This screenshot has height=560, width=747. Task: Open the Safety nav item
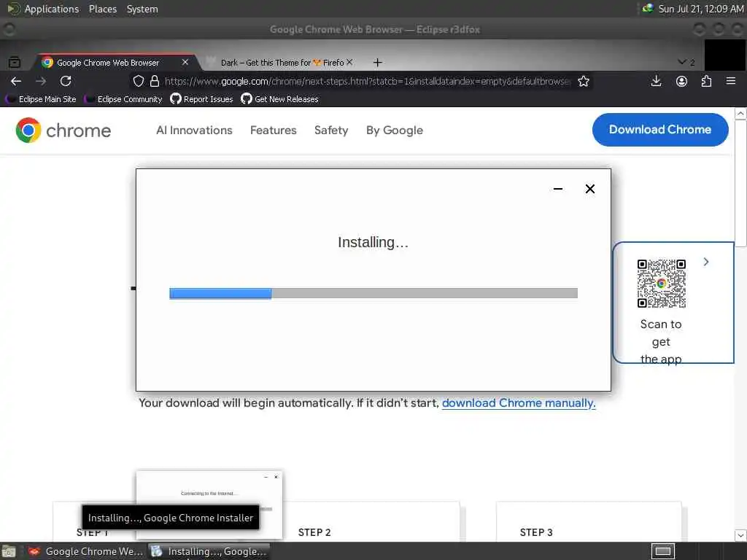click(331, 131)
